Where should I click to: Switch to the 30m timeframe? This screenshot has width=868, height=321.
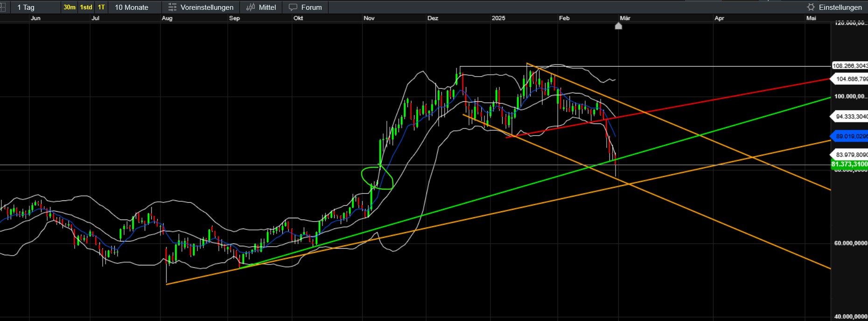tap(70, 7)
